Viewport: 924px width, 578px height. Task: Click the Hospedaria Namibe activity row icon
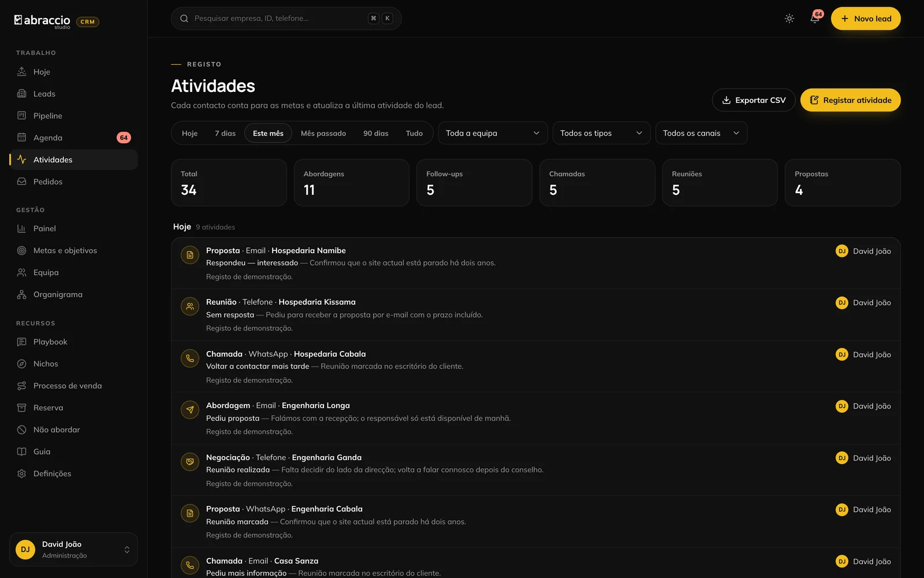pos(190,255)
